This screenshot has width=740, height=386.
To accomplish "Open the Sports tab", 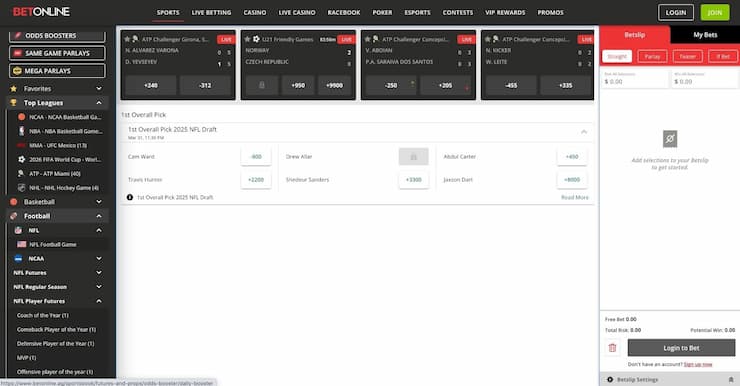I will tap(168, 13).
